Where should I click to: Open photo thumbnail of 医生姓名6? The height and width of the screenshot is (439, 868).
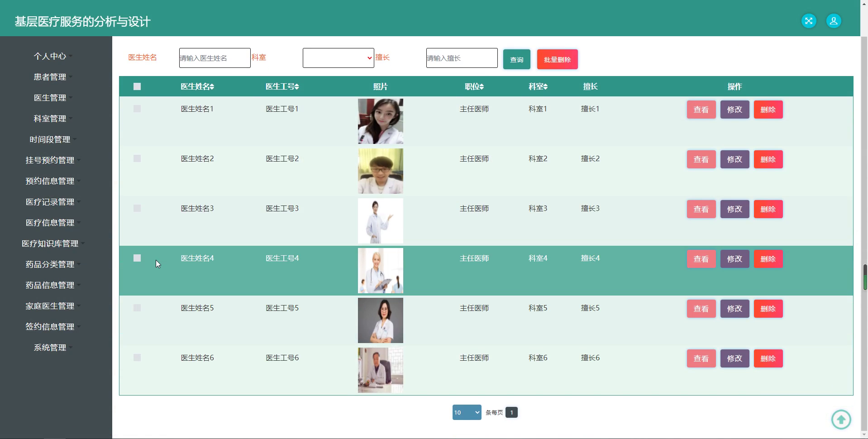381,370
